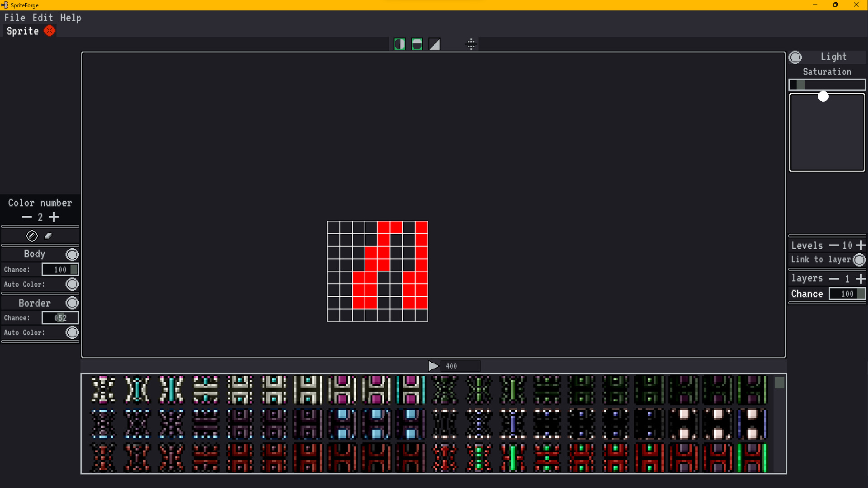Select the eraser tool
Image resolution: width=868 pixels, height=488 pixels.
[48, 236]
